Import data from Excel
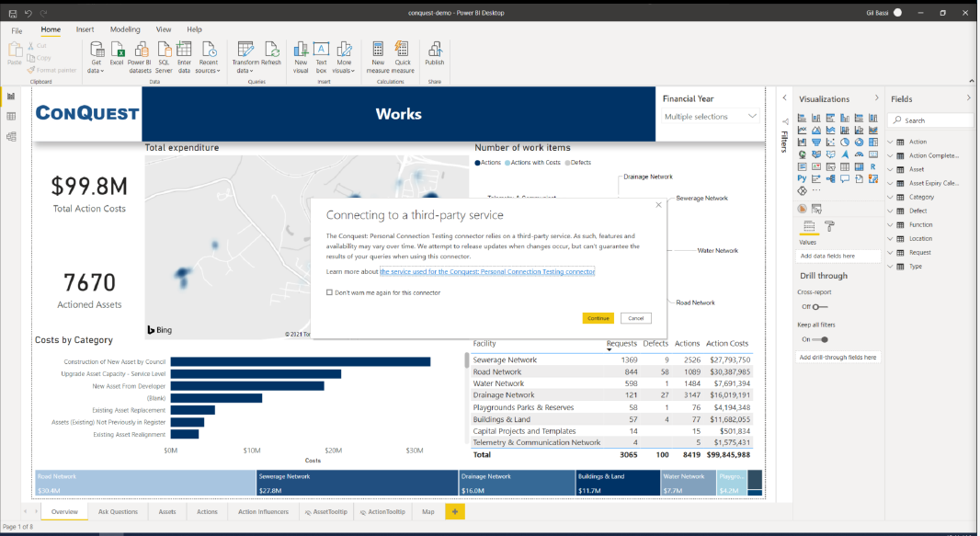This screenshot has height=536, width=980. coord(117,50)
